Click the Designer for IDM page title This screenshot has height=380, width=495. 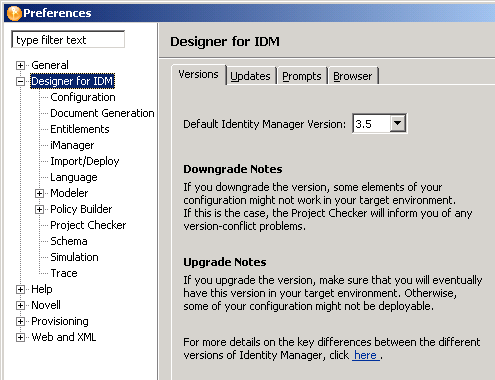pyautogui.click(x=225, y=42)
